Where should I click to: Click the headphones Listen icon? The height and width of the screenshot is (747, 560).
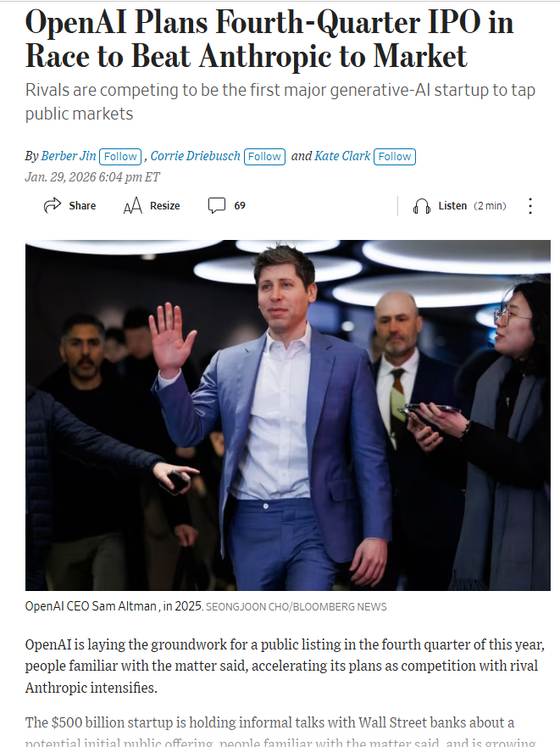(421, 206)
